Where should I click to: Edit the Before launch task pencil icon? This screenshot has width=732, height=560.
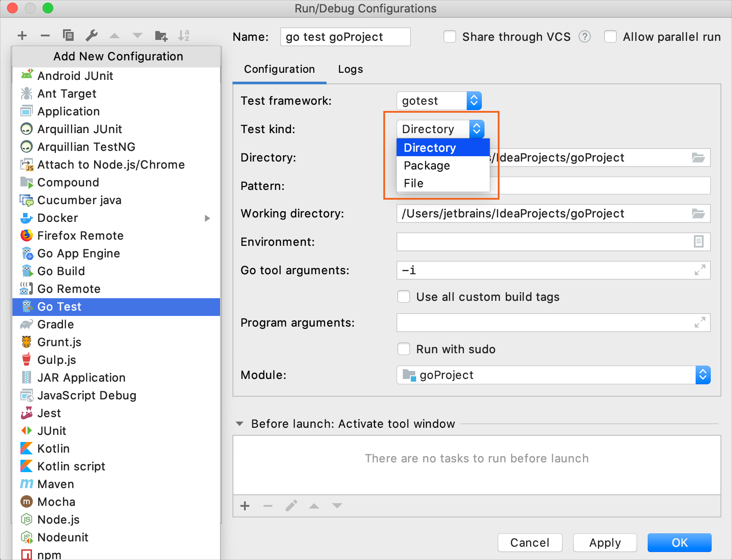[x=291, y=506]
